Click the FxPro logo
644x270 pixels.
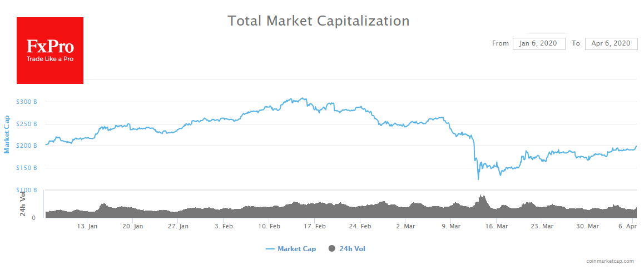tap(50, 51)
